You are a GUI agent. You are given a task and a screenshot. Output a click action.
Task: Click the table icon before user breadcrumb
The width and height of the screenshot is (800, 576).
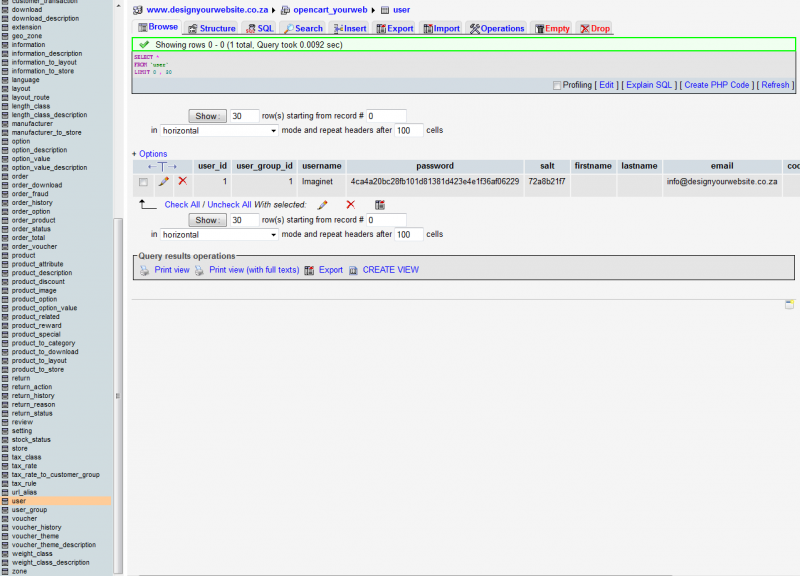[385, 10]
